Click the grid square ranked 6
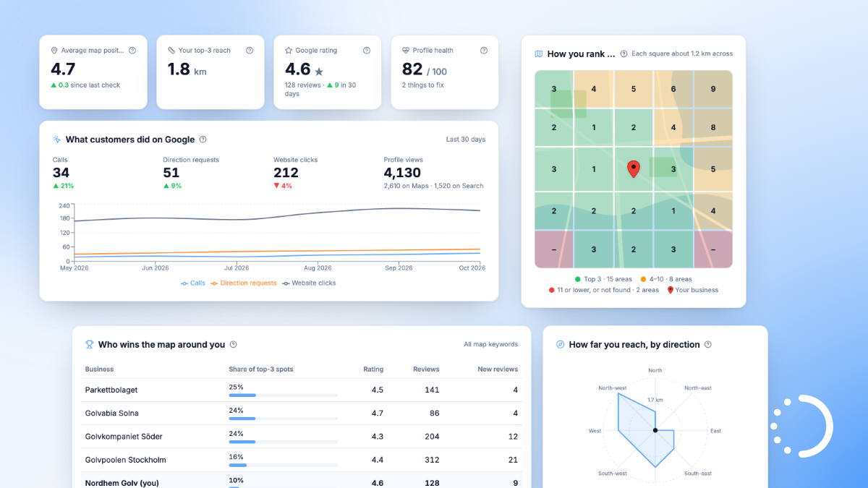Viewport: 868px width, 488px height. pos(673,89)
